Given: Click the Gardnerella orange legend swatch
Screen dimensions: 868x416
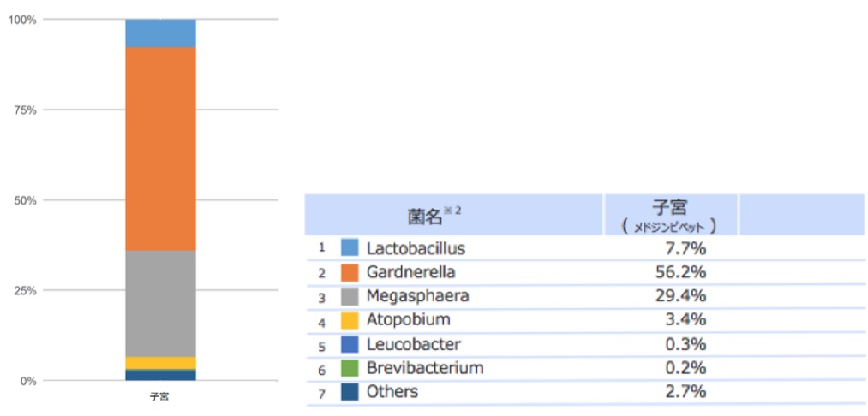Looking at the screenshot, I should point(350,272).
